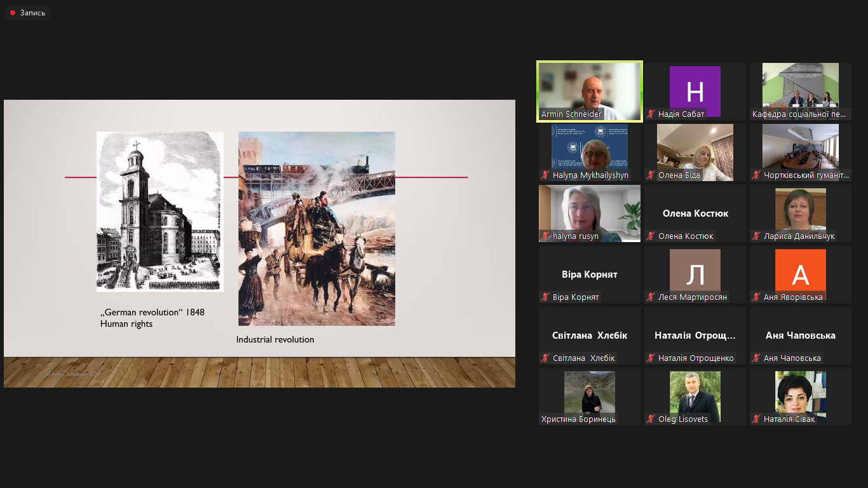Click muted mic icon beside Світлана Хлєбік
Viewport: 868px width, 488px height.
click(545, 358)
